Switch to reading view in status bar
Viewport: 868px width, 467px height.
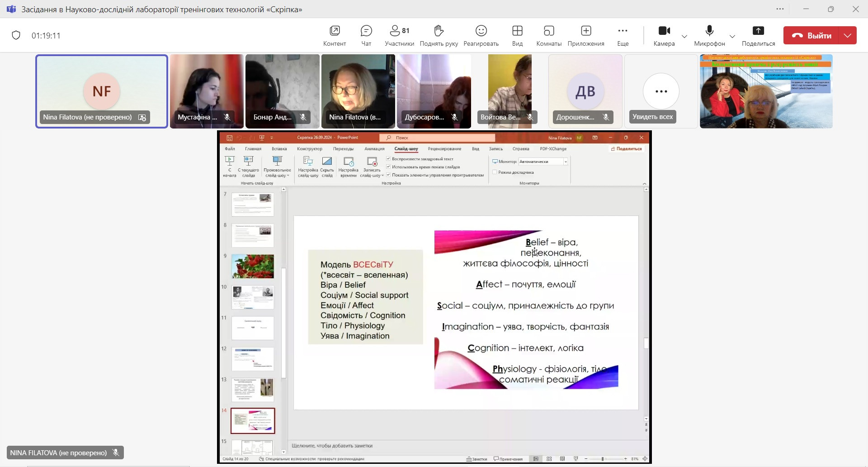[x=562, y=459]
